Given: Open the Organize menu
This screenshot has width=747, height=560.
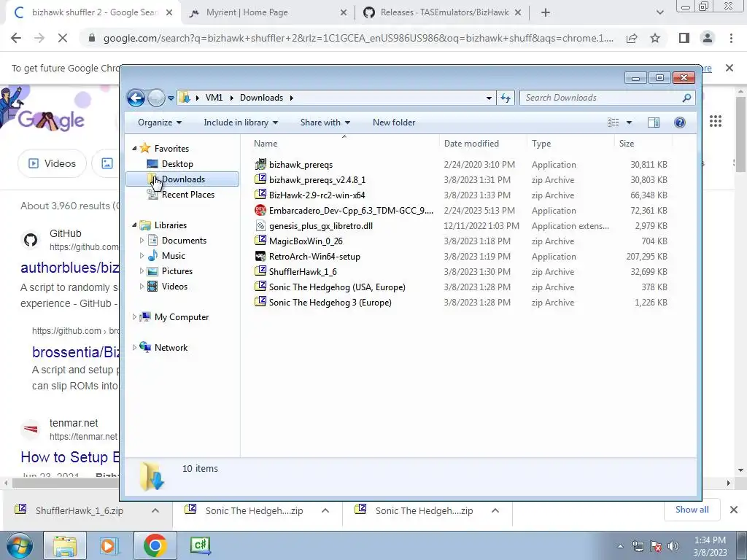Looking at the screenshot, I should (x=160, y=122).
